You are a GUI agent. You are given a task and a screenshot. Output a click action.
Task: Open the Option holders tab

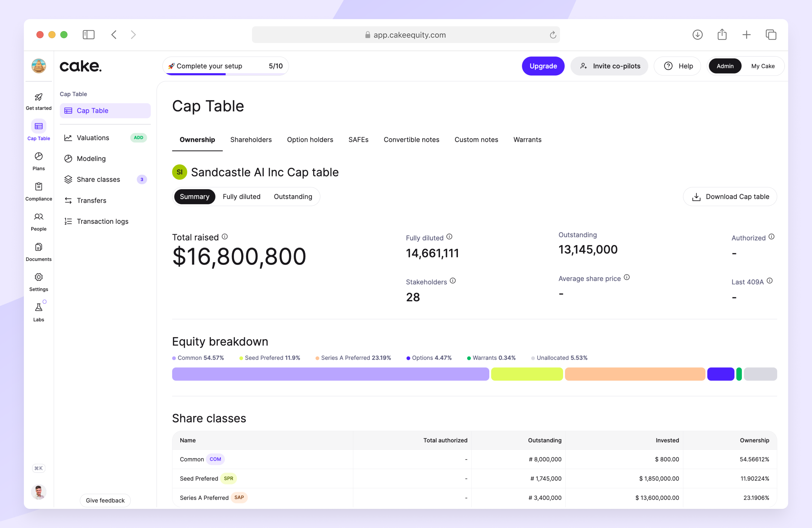310,139
